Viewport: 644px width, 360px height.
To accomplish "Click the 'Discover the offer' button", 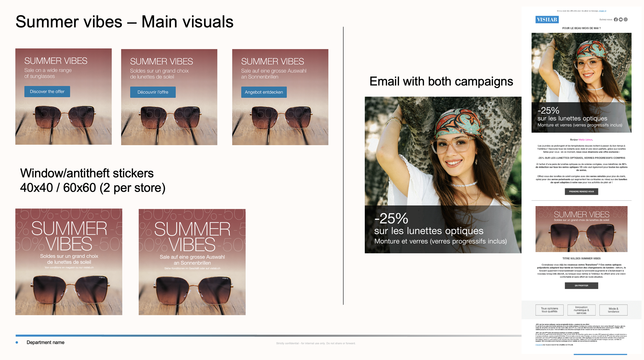I will click(x=47, y=92).
